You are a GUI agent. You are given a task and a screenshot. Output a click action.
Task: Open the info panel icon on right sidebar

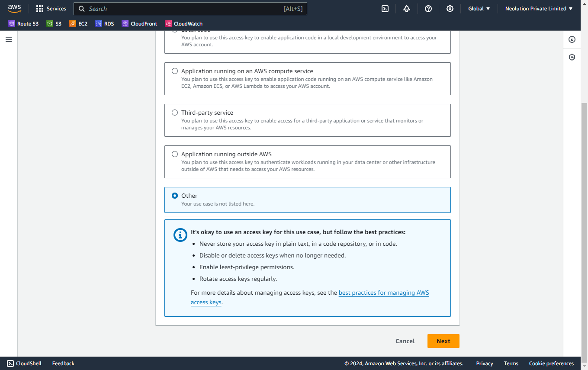[x=572, y=39]
